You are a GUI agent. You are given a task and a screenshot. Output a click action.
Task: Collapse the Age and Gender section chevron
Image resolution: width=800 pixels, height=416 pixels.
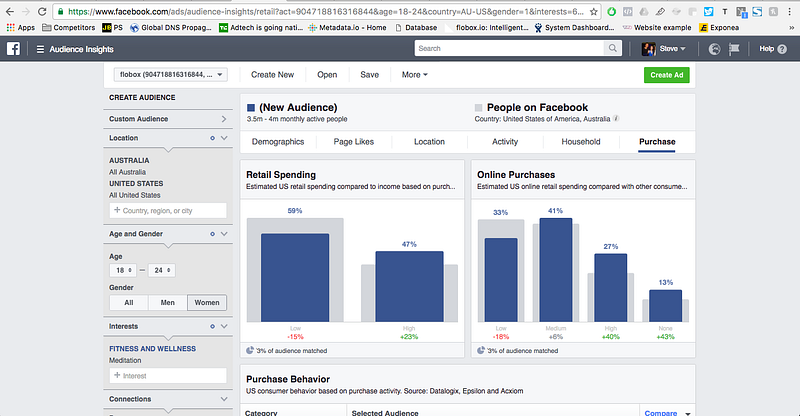pos(224,234)
